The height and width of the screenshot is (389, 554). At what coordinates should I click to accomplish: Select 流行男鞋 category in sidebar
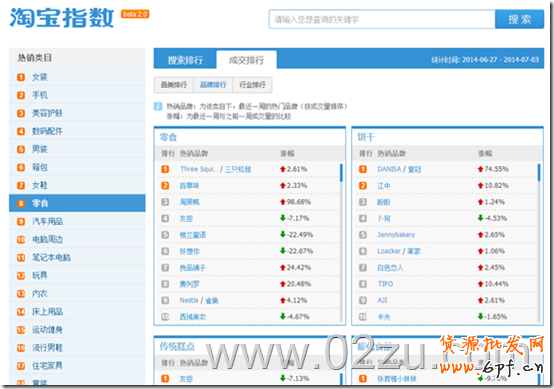click(x=77, y=347)
